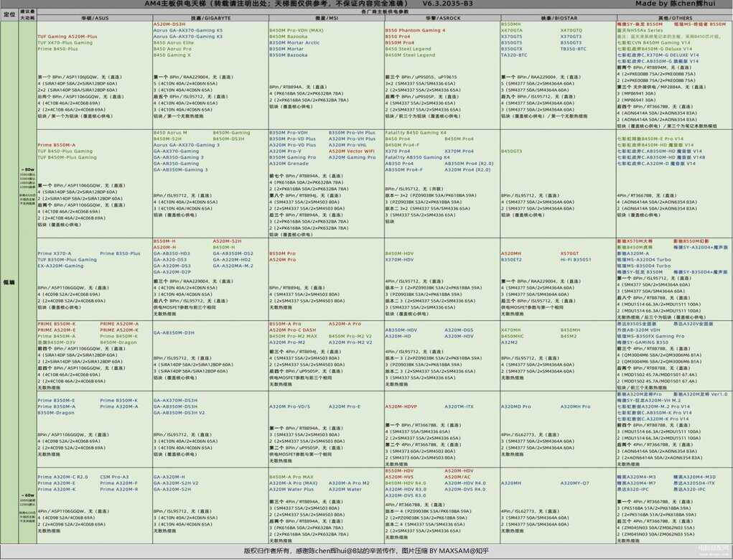This screenshot has width=733, height=560.
Task: Select the GA-AX370M-DS3H entry
Action: [175, 401]
